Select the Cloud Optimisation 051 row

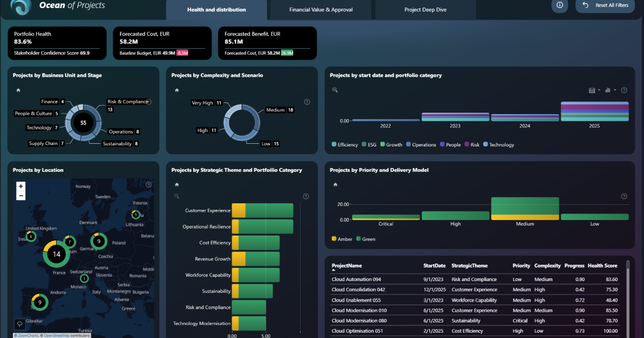click(x=474, y=331)
